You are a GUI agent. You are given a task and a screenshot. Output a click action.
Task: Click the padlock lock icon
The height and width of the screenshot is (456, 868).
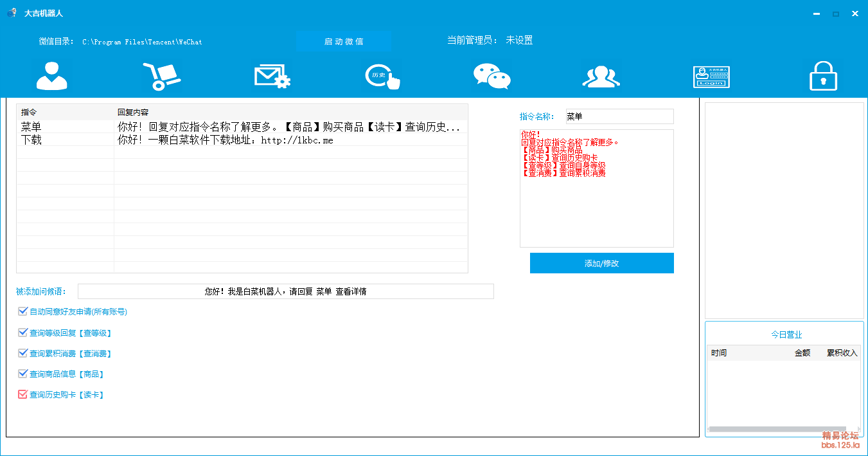[823, 76]
